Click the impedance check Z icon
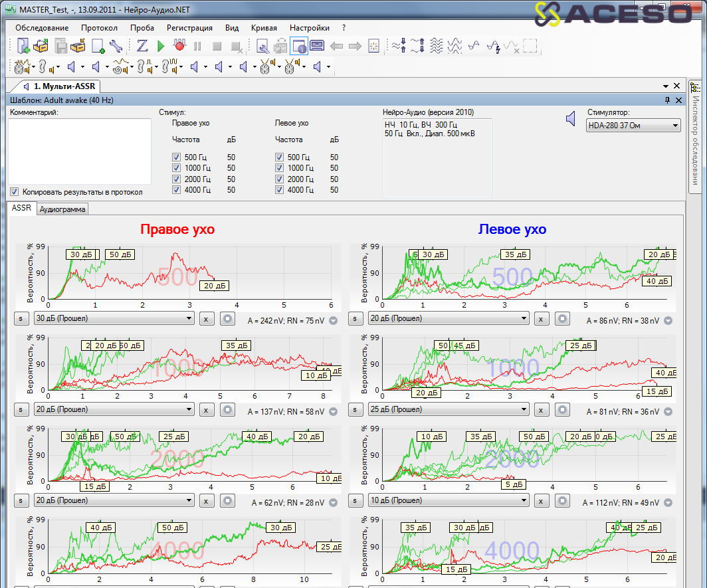707x588 pixels. [142, 46]
